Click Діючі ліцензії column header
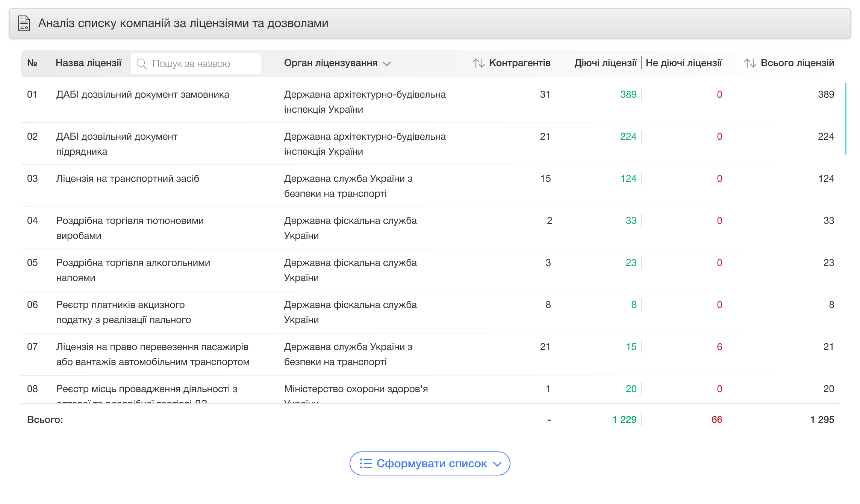The width and height of the screenshot is (860, 504). (605, 63)
